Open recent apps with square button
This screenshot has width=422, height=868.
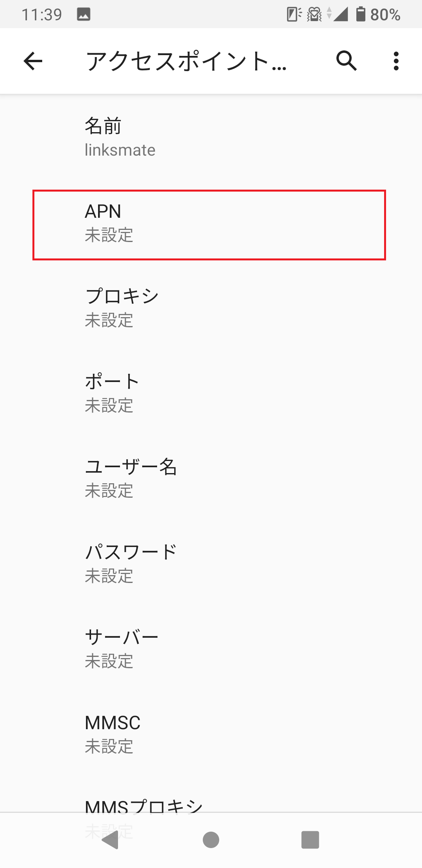click(310, 839)
